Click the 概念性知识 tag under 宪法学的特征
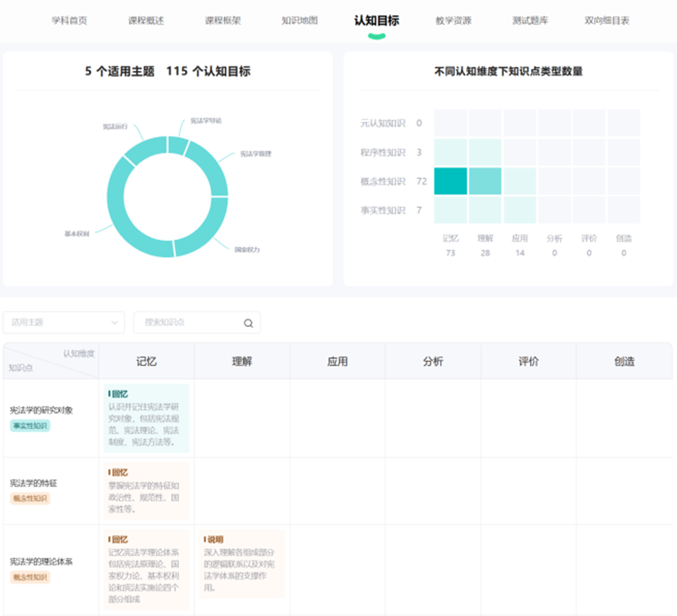The image size is (677, 616). 30,498
